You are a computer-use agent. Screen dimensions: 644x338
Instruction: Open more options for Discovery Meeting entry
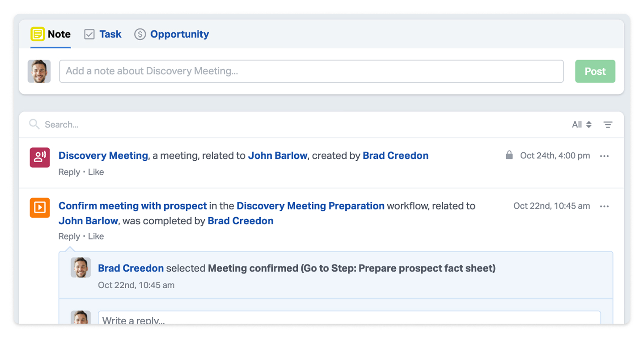pyautogui.click(x=604, y=156)
